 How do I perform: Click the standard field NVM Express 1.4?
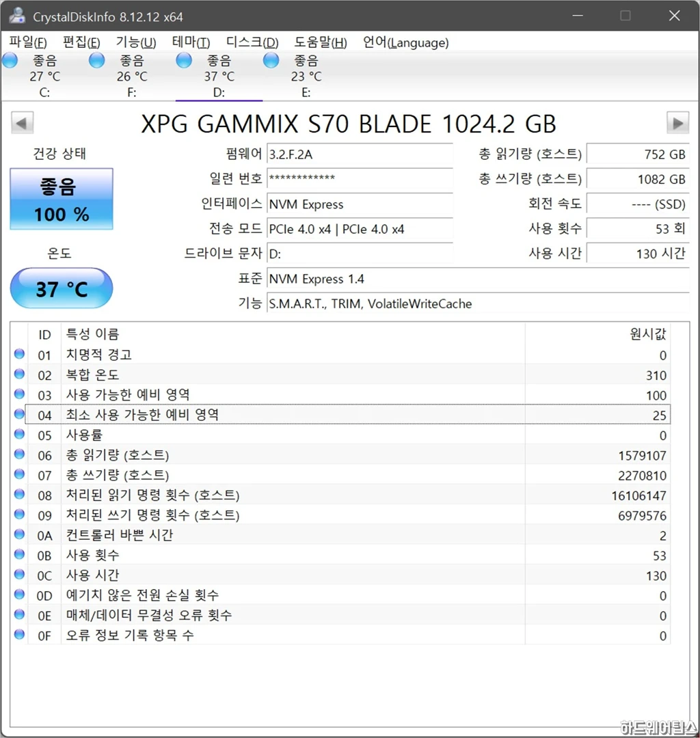[478, 279]
